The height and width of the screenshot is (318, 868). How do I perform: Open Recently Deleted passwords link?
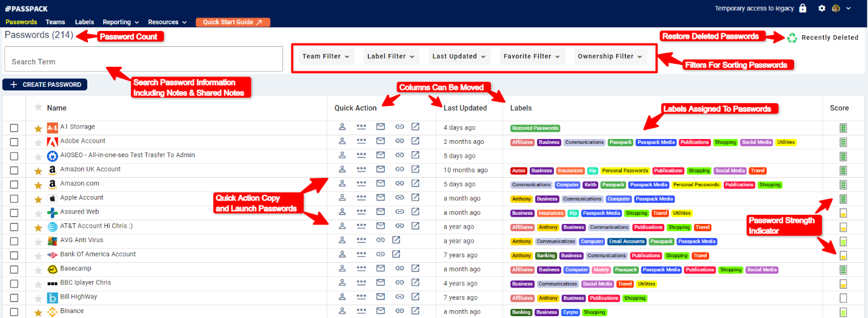coord(830,38)
